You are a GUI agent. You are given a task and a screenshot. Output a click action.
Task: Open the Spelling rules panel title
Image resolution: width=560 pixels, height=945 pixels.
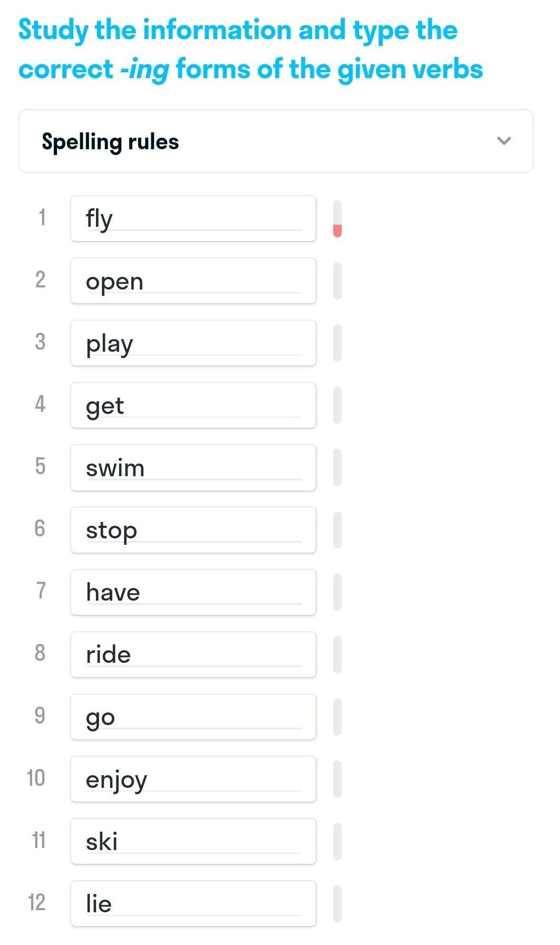[x=110, y=141]
